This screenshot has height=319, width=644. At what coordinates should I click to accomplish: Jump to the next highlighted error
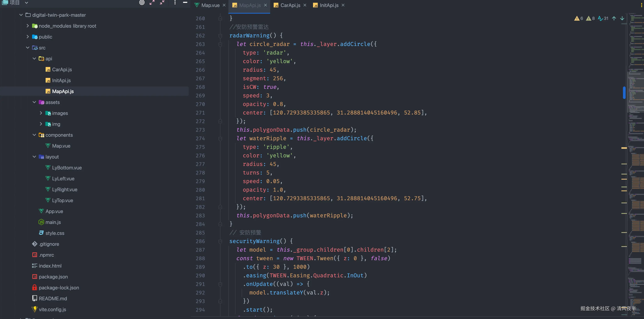(622, 19)
